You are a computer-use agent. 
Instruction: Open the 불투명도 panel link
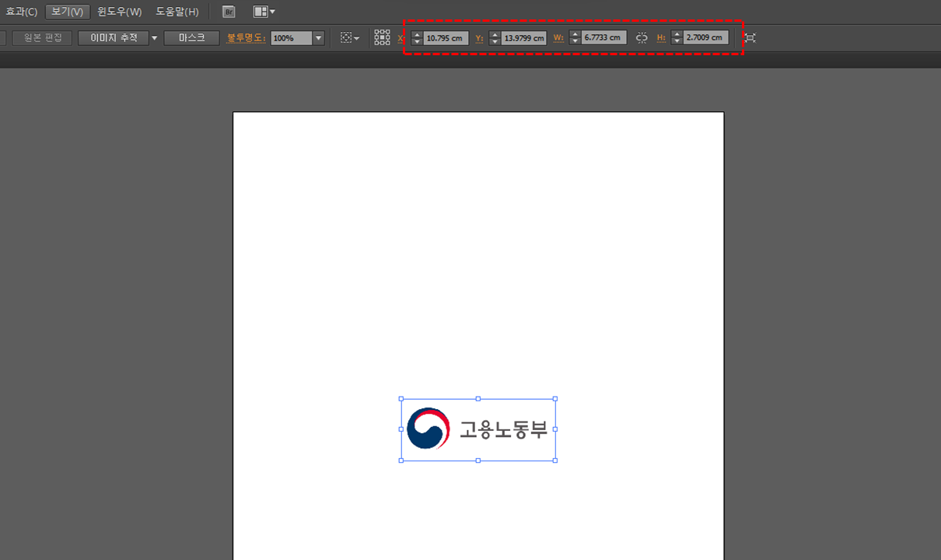pyautogui.click(x=246, y=37)
